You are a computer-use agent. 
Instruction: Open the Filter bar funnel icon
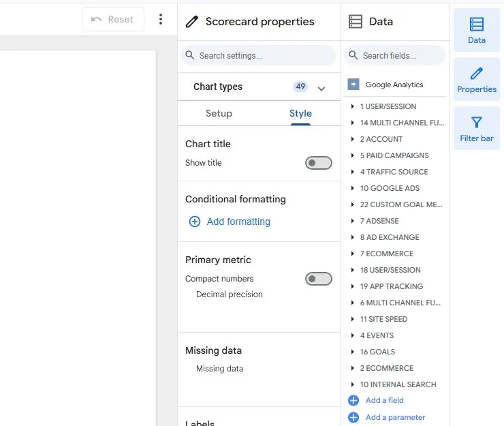click(476, 122)
